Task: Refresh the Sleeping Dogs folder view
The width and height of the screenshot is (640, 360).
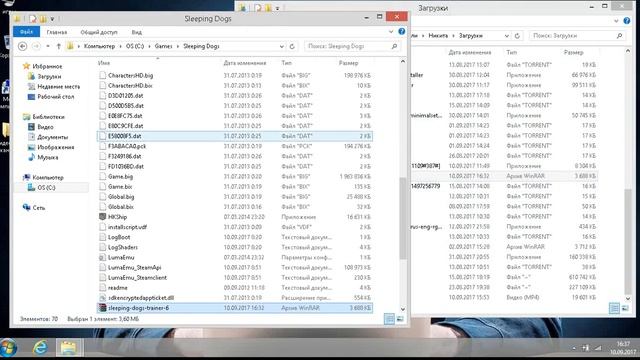Action: point(292,46)
